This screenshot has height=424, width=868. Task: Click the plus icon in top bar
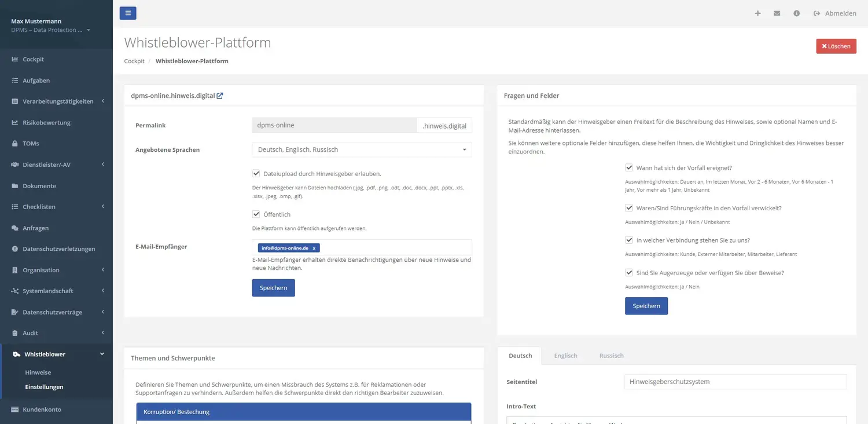point(757,13)
